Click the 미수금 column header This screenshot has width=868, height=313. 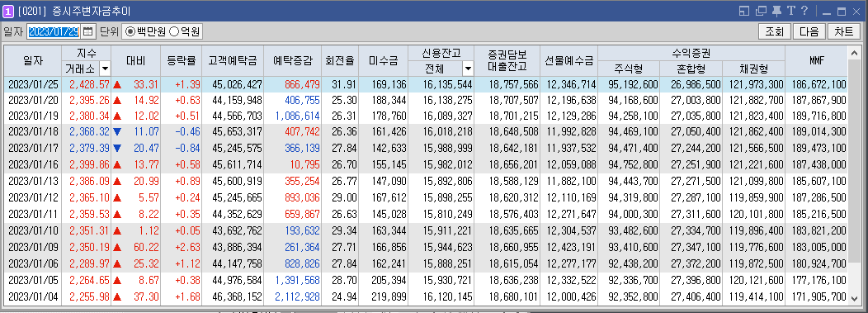pos(383,61)
